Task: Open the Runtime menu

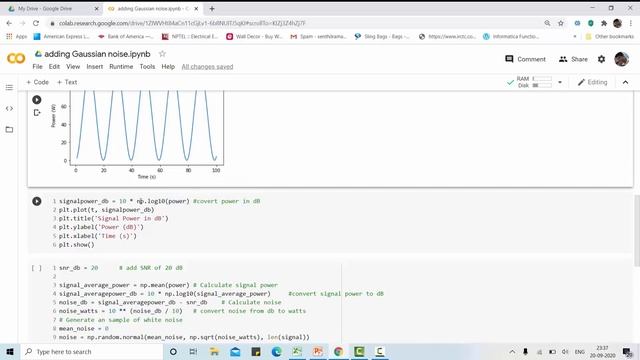Action: (121, 67)
